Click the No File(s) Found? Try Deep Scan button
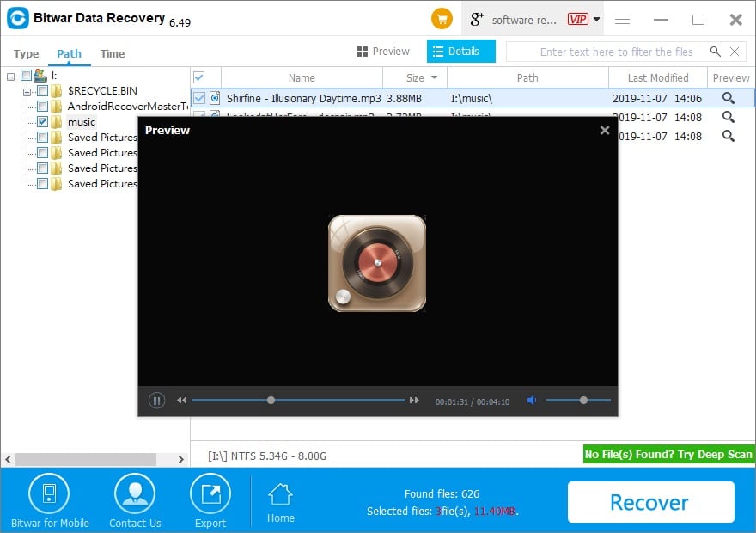The width and height of the screenshot is (756, 533). [x=668, y=455]
